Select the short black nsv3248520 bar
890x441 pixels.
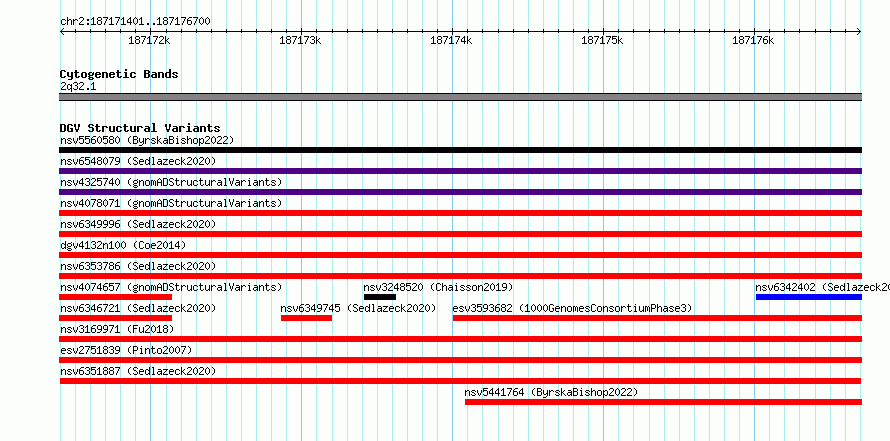tap(380, 297)
